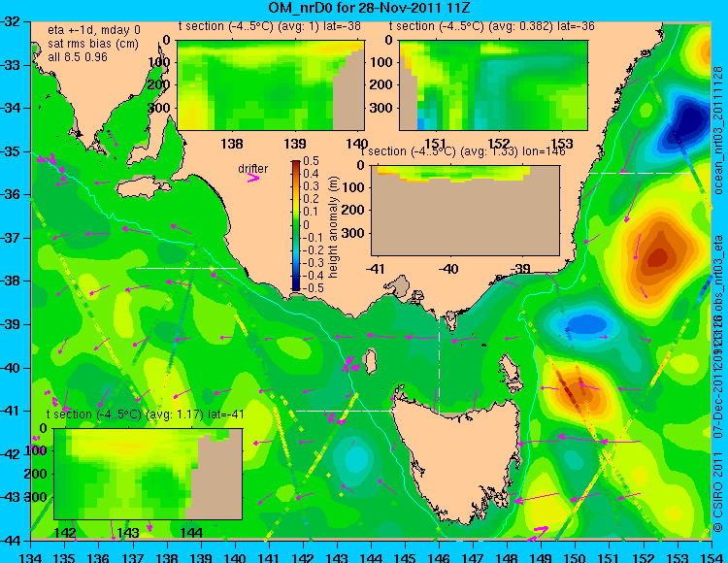Viewport: 728px width, 563px height.
Task: Click the 143 label under the lat=-41 section
Action: click(128, 532)
